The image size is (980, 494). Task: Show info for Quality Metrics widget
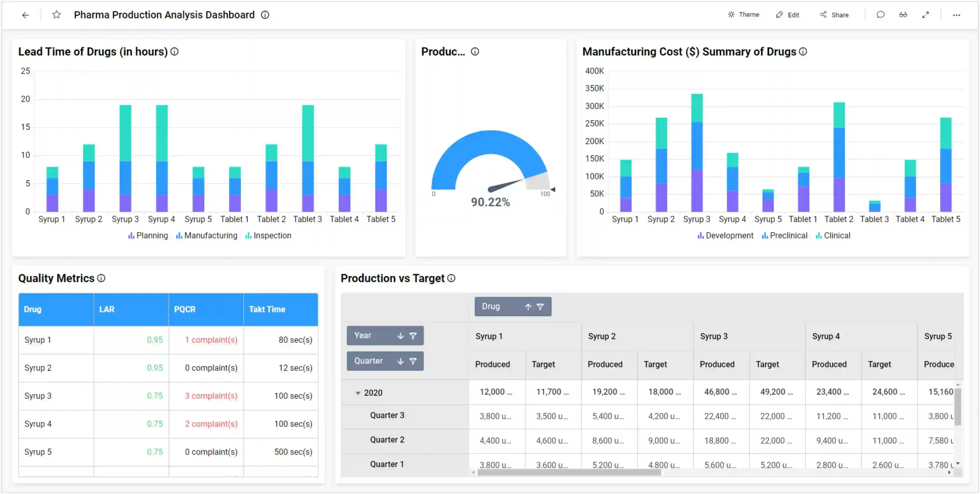coord(101,278)
